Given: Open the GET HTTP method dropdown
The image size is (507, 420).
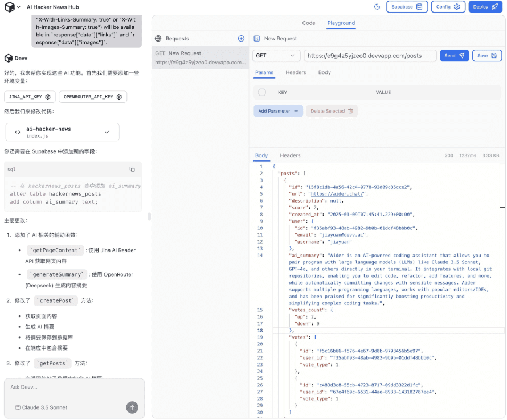Looking at the screenshot, I should [x=276, y=56].
